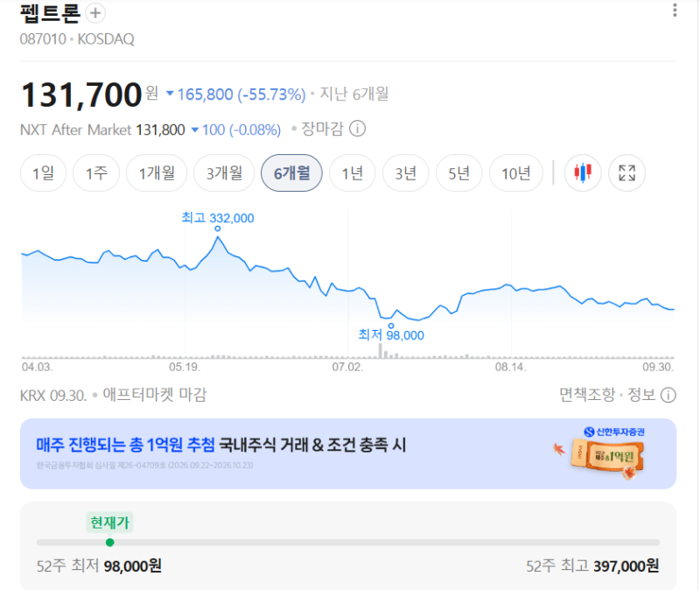The width and height of the screenshot is (700, 590).
Task: Click the 펩트론 stock title
Action: [x=51, y=13]
